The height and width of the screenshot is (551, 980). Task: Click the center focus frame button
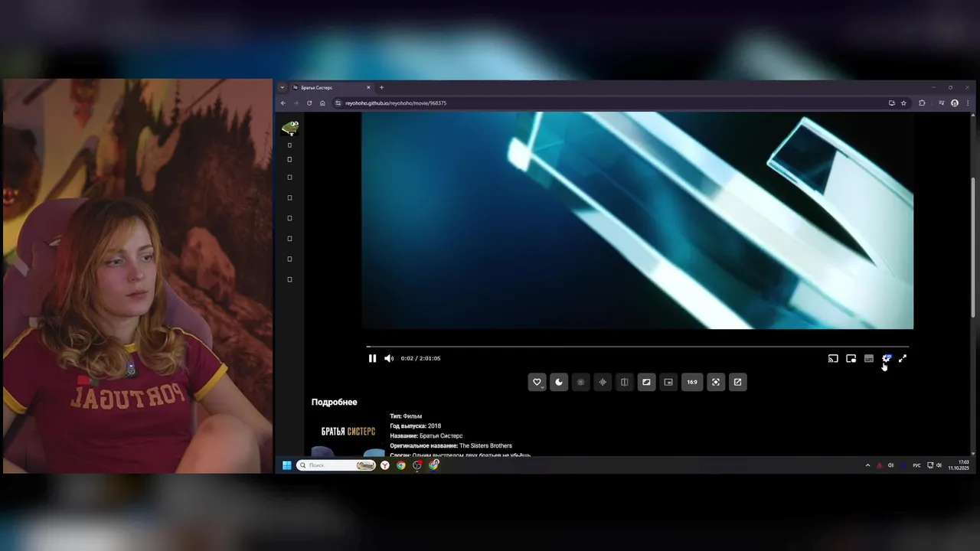click(x=716, y=382)
